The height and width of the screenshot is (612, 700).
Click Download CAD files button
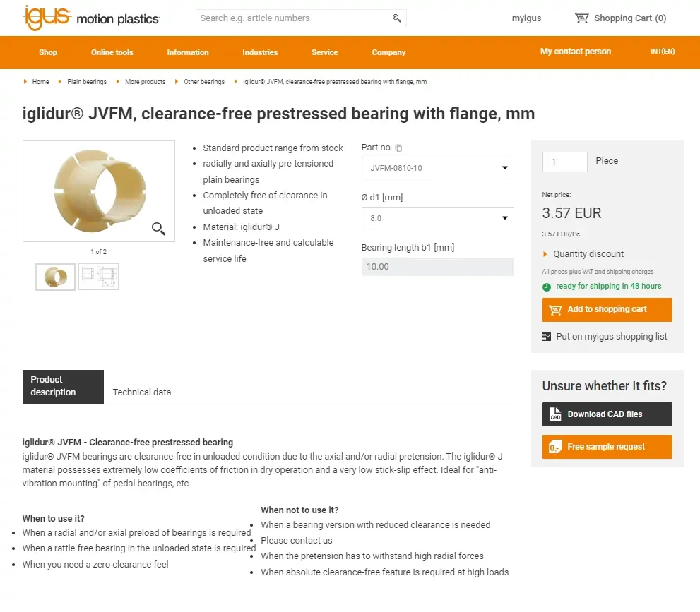(x=607, y=414)
